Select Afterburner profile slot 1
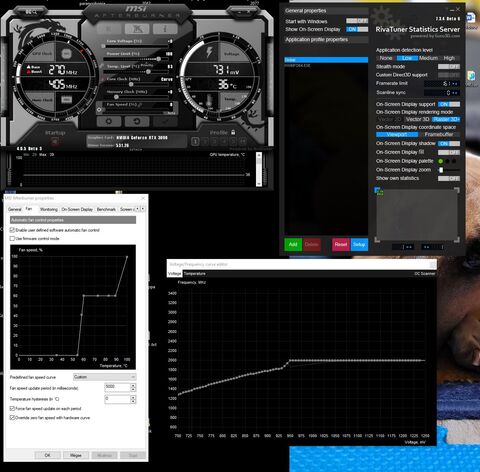Screen dimensions: 480x472 pos(196,142)
